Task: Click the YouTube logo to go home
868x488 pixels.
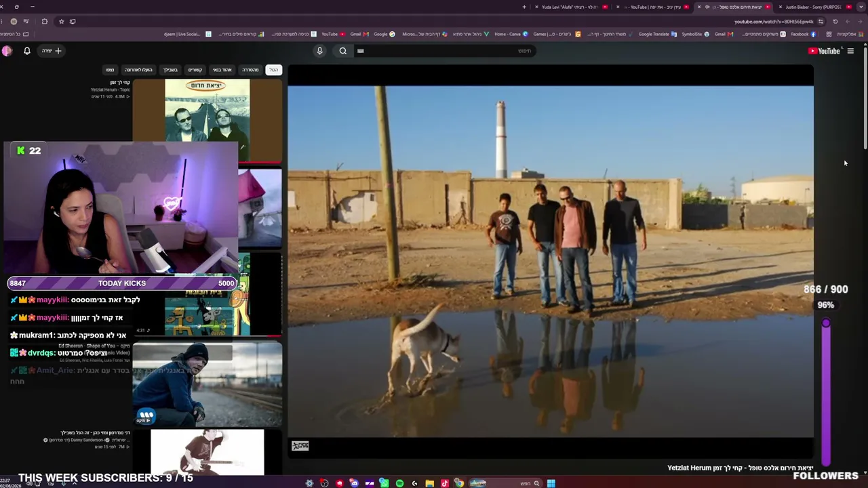Action: pos(824,51)
